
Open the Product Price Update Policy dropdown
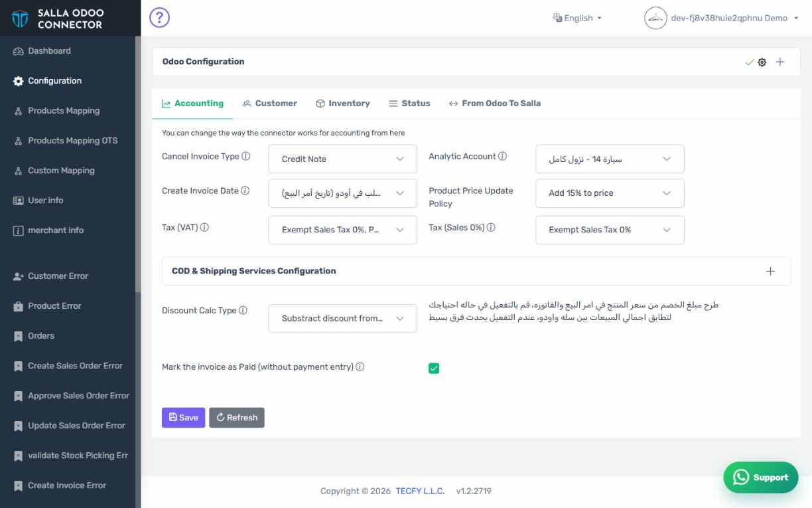[x=610, y=193]
